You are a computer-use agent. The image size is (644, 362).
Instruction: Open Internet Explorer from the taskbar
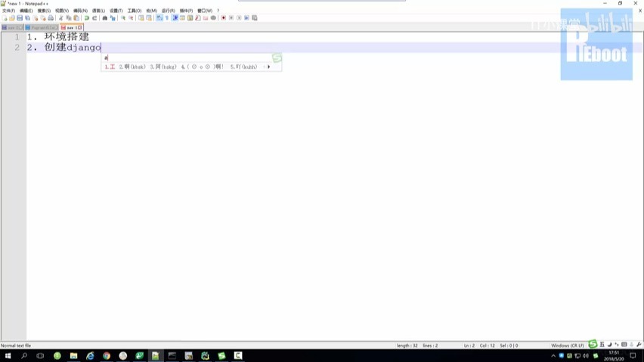[90, 355]
